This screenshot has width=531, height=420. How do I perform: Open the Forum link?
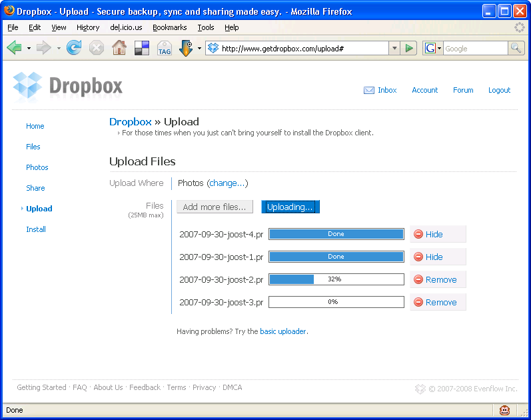[x=463, y=90]
